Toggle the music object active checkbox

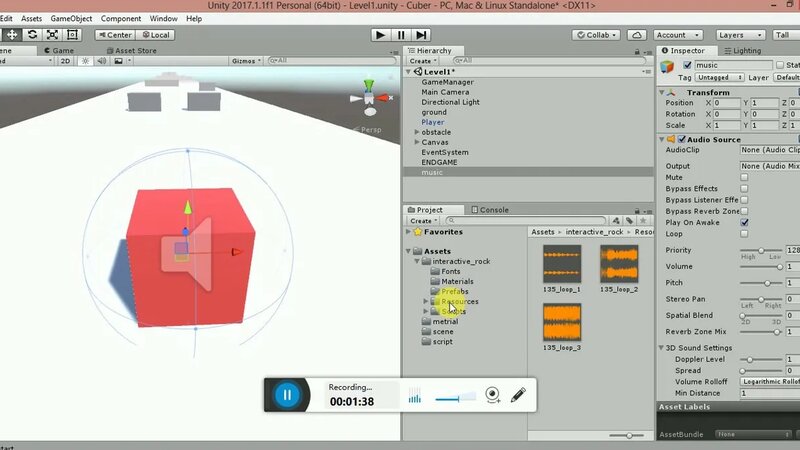pos(687,65)
